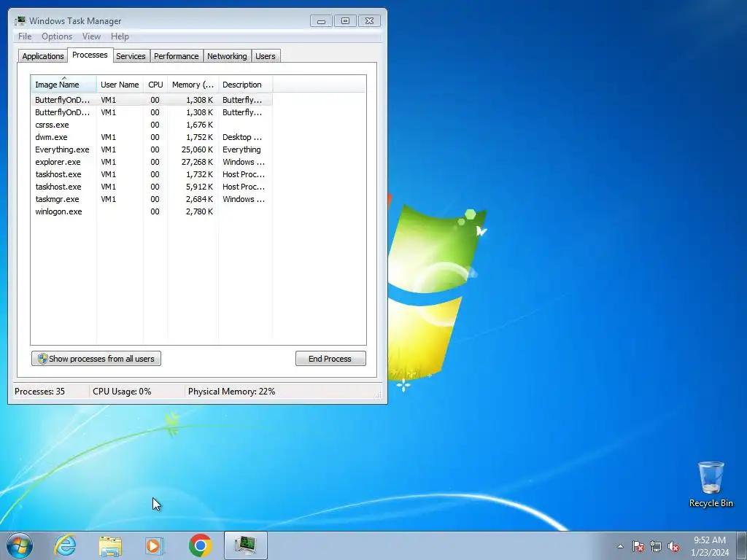Open the clock showing 9:52 AM
This screenshot has width=747, height=560.
click(x=710, y=546)
